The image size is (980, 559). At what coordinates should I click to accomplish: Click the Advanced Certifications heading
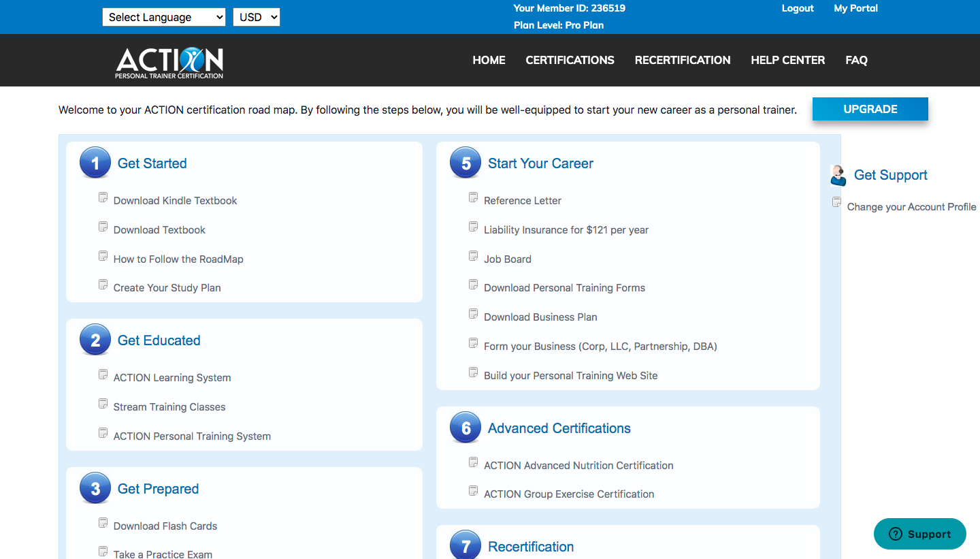[559, 428]
